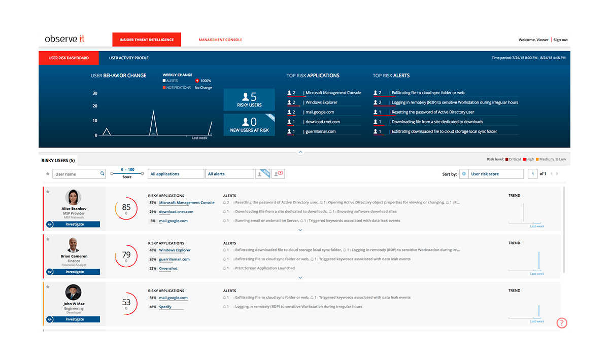Click the eye icon on Brian Cameron's Investigate button
The height and width of the screenshot is (364, 609).
(50, 271)
